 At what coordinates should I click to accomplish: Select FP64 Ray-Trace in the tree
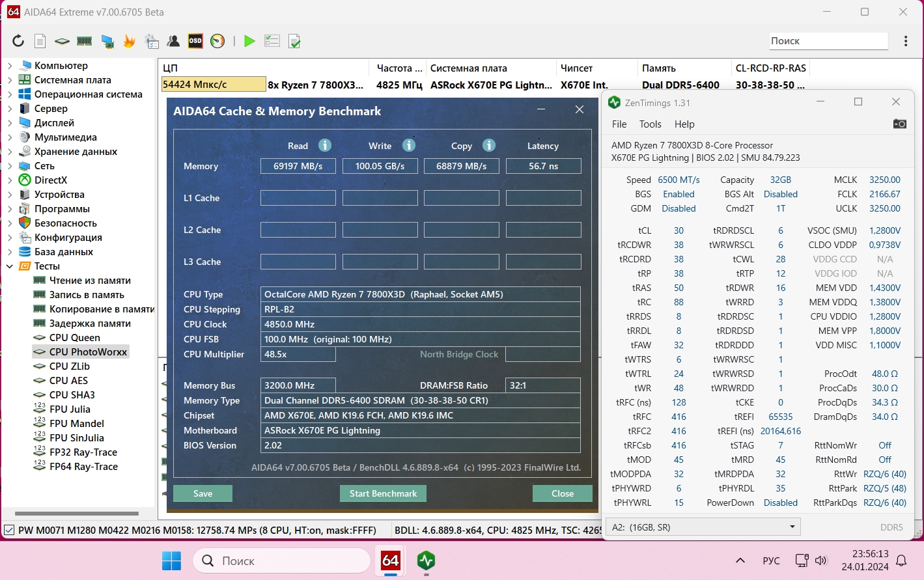(83, 467)
